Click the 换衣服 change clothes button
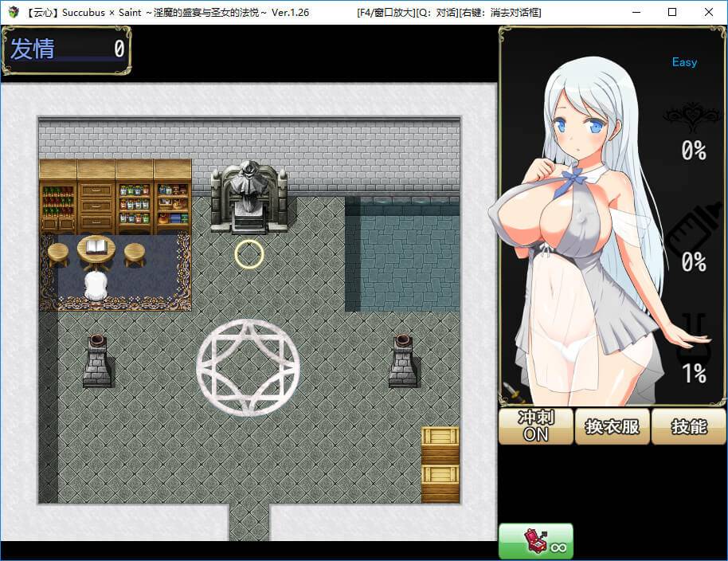 (612, 426)
